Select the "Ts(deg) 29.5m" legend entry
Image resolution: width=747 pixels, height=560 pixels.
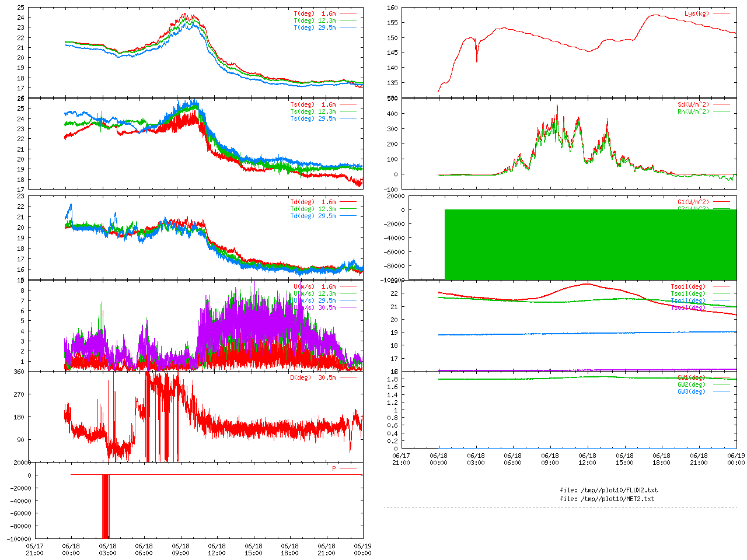tap(313, 118)
